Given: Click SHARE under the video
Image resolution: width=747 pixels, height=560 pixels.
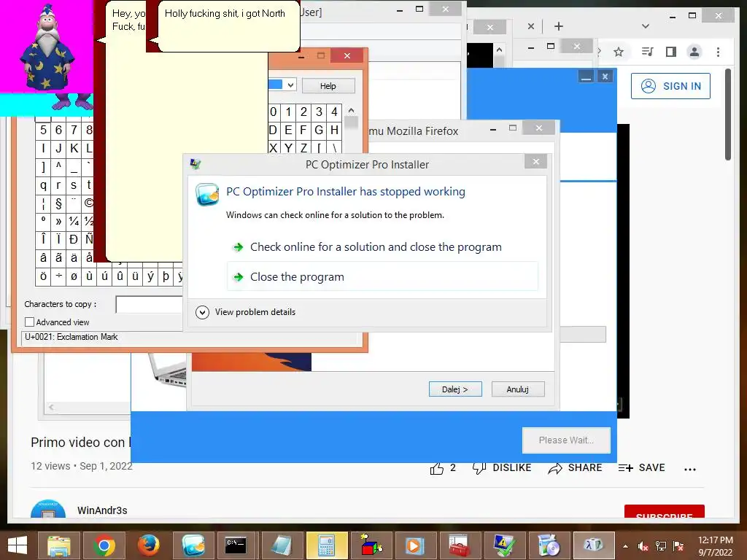Looking at the screenshot, I should pos(575,468).
